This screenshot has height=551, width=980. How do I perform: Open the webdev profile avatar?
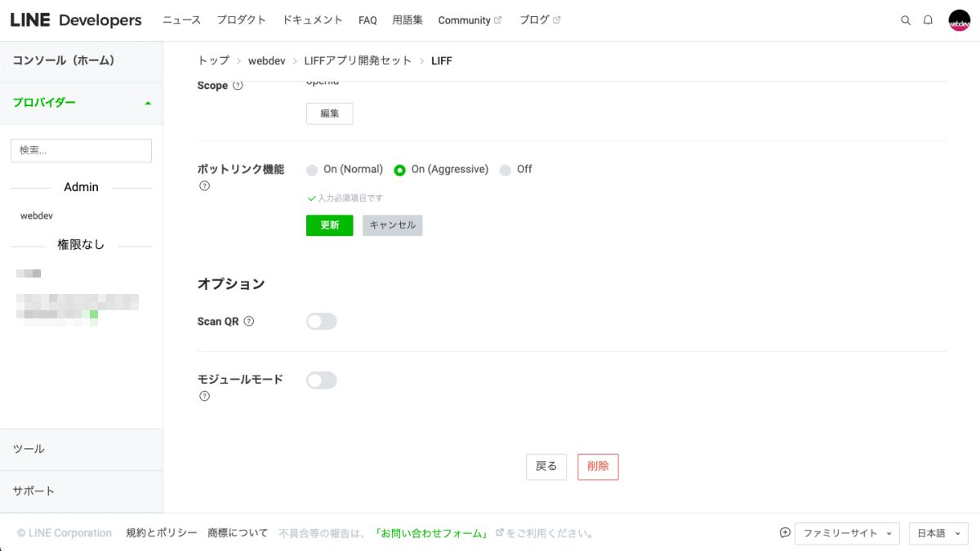click(959, 20)
